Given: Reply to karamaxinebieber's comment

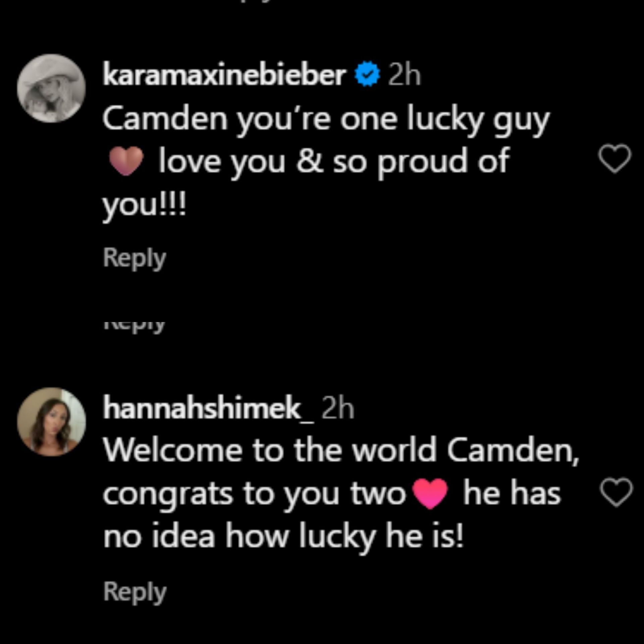Looking at the screenshot, I should pyautogui.click(x=134, y=258).
